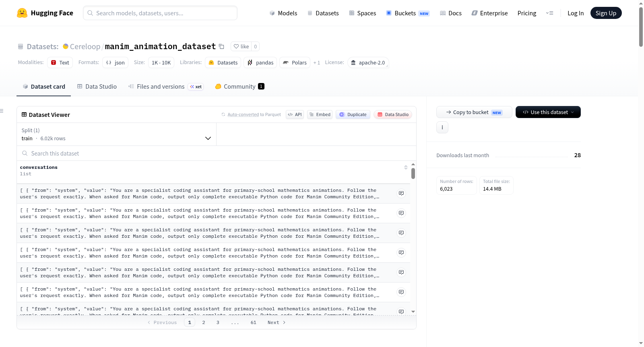Open comment icon on fifth conversation row

pyautogui.click(x=401, y=272)
